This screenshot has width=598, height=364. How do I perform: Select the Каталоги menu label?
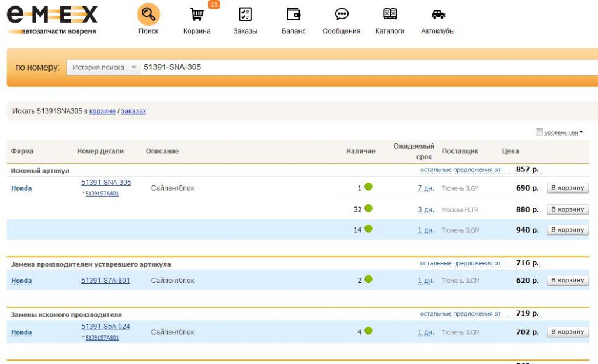click(390, 32)
